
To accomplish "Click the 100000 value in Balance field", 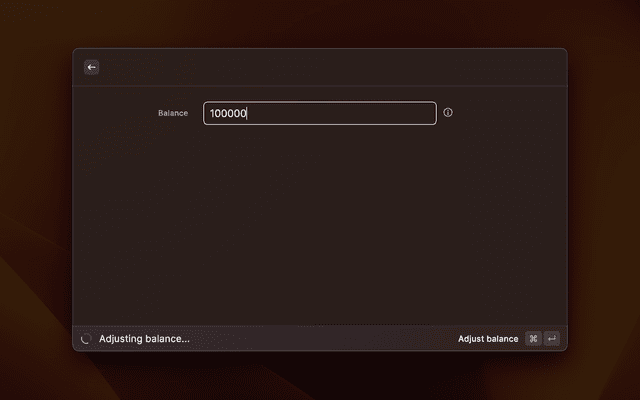I will pyautogui.click(x=228, y=113).
